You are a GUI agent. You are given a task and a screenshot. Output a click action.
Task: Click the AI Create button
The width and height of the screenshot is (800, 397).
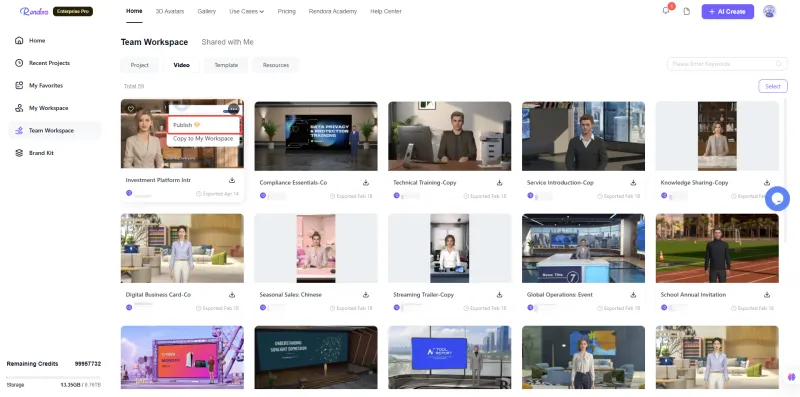728,12
